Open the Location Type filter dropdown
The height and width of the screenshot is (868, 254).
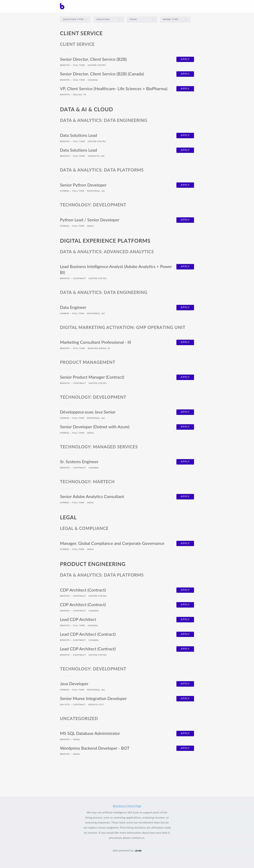pos(75,20)
